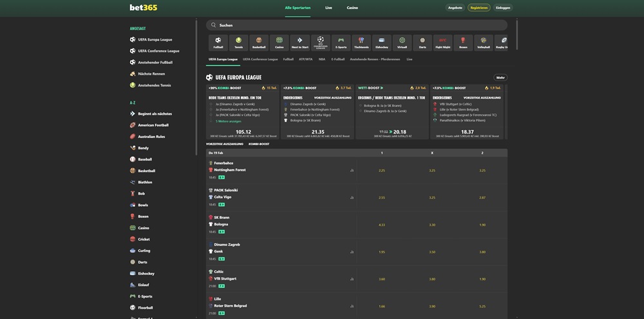This screenshot has height=319, width=644.
Task: Select the E-Fußball sub-tab
Action: coord(338,59)
